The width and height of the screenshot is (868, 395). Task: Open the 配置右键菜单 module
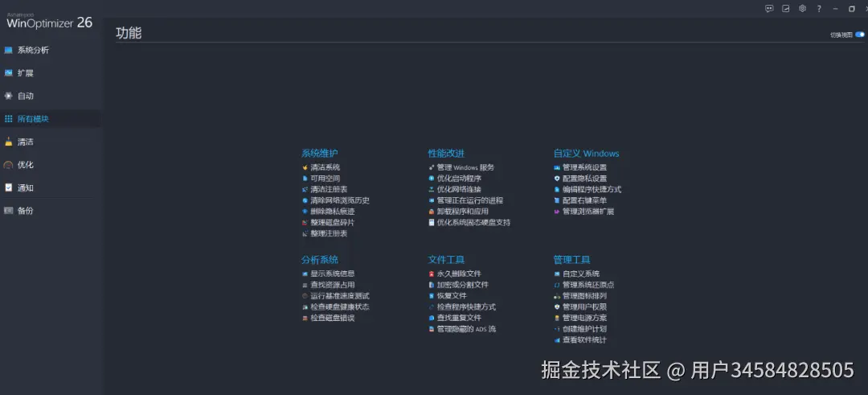point(584,200)
